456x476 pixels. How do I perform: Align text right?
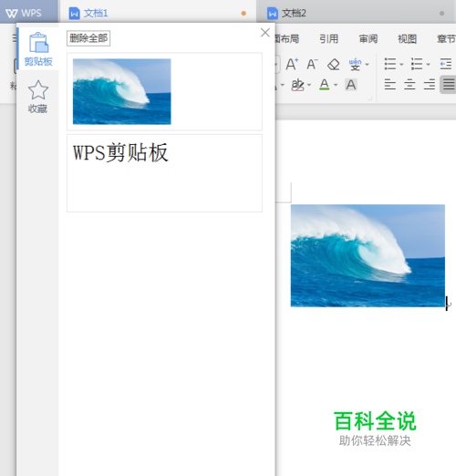430,85
